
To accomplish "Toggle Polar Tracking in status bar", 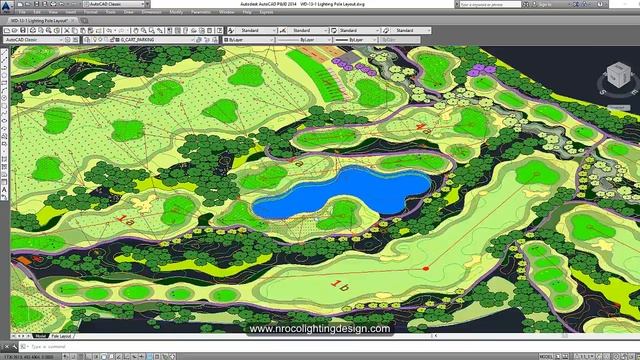I will click(x=96, y=356).
